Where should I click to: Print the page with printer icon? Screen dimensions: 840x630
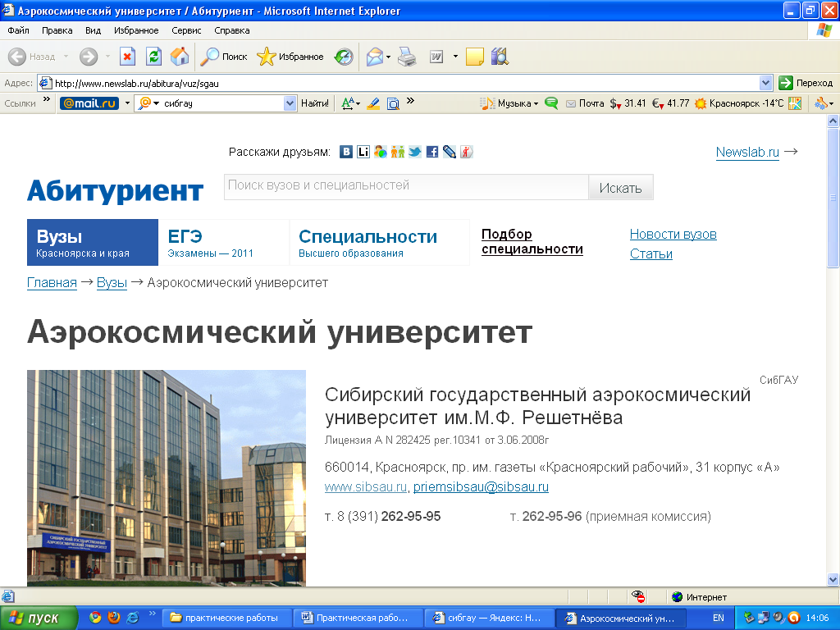407,57
